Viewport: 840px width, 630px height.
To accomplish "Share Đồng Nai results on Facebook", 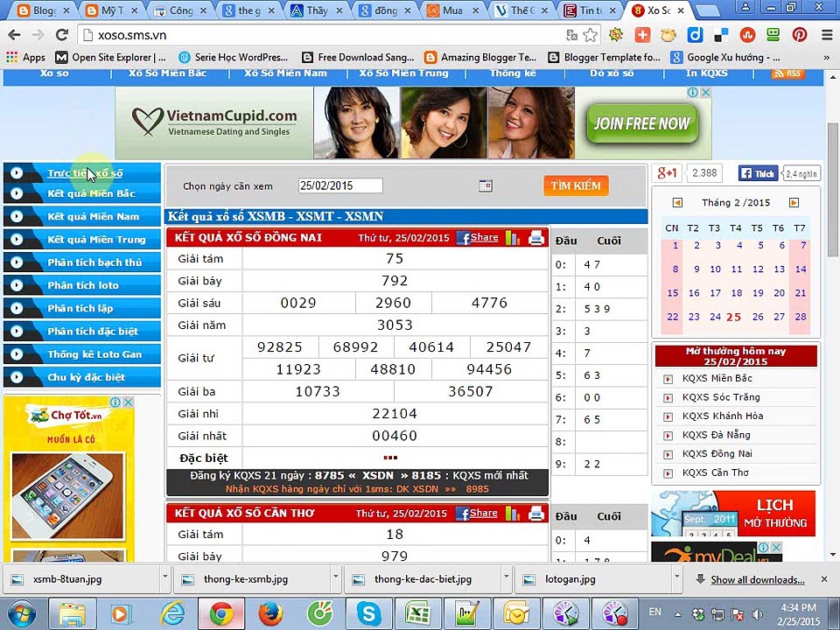I will [478, 238].
